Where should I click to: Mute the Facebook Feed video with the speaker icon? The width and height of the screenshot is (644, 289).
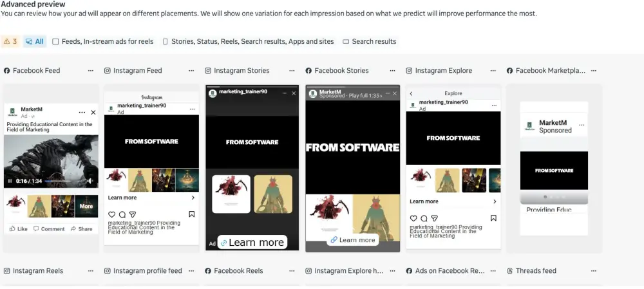90,181
